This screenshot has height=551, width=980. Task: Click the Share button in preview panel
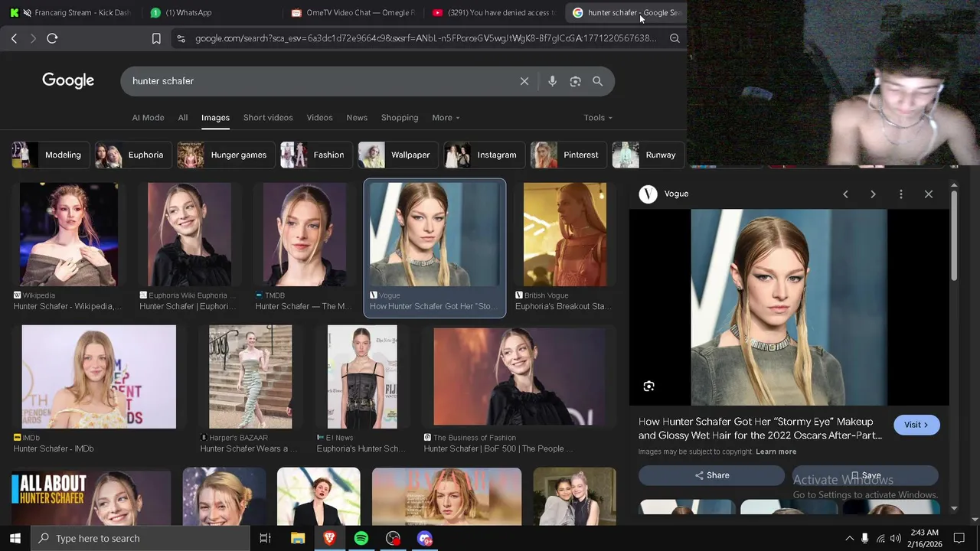pyautogui.click(x=712, y=475)
